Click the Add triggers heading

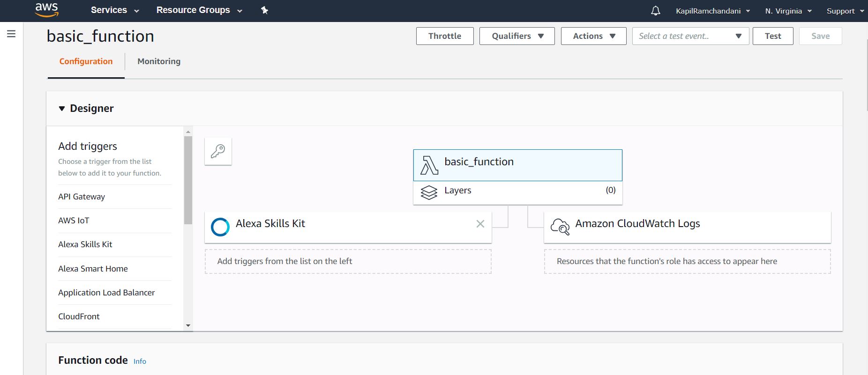coord(88,146)
